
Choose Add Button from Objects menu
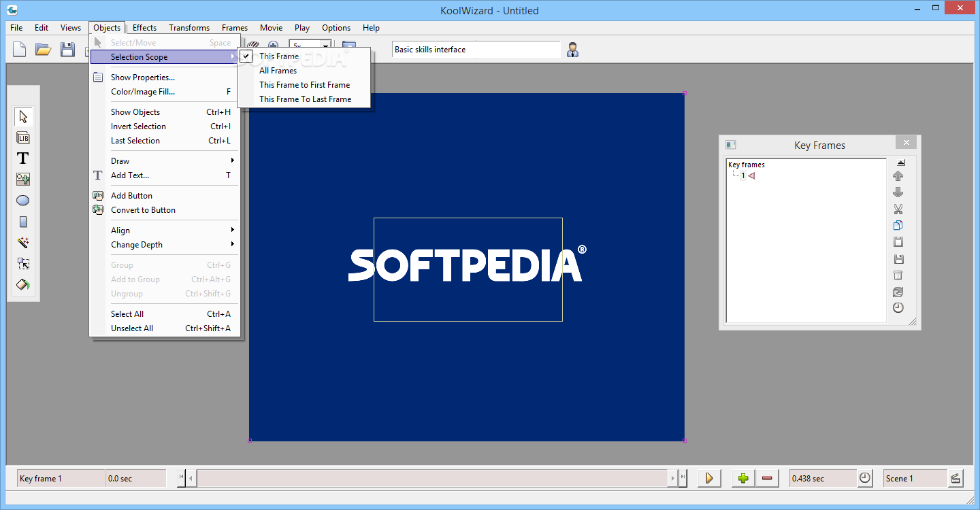point(164,196)
